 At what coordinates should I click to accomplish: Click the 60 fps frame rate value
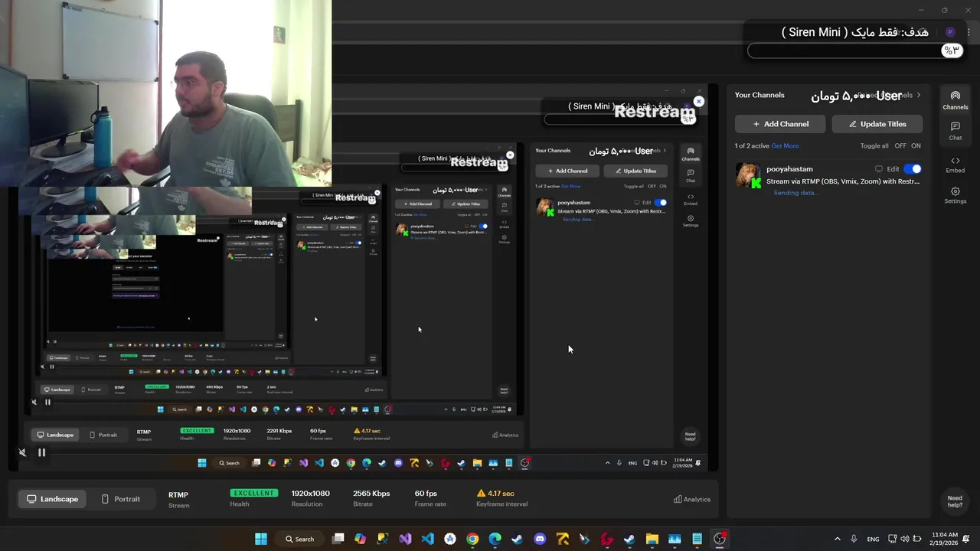pos(425,494)
